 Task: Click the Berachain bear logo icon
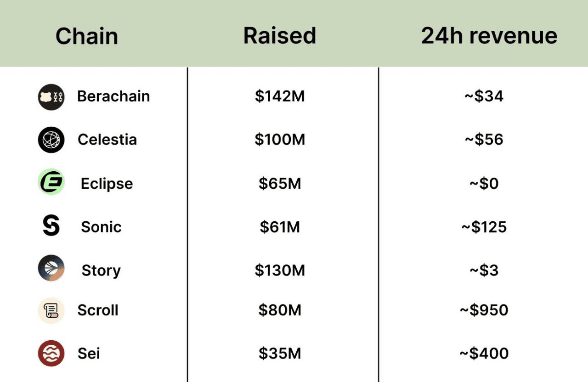(51, 97)
